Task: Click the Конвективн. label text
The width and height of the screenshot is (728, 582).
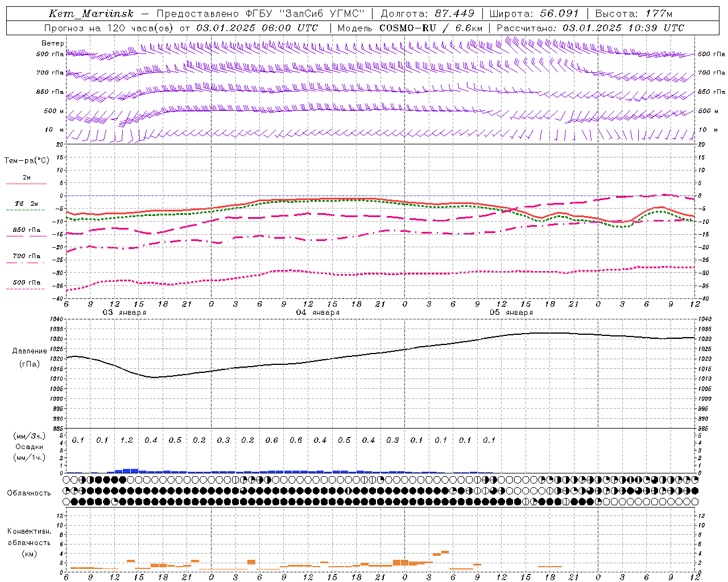Action: (x=29, y=531)
